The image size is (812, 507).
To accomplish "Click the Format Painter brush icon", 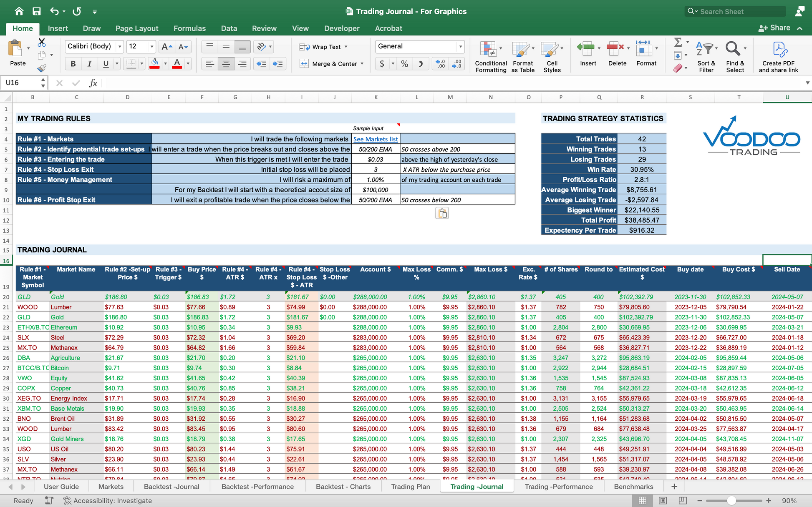I will [x=41, y=68].
